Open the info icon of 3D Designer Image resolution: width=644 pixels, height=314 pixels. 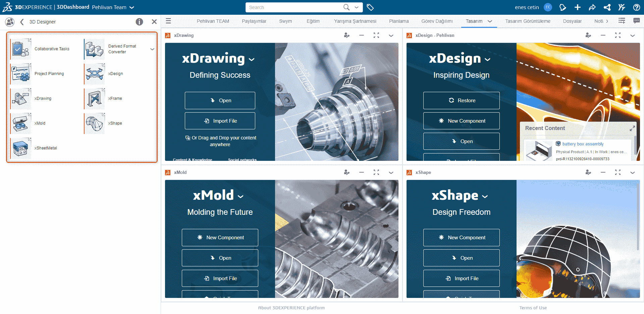[140, 22]
